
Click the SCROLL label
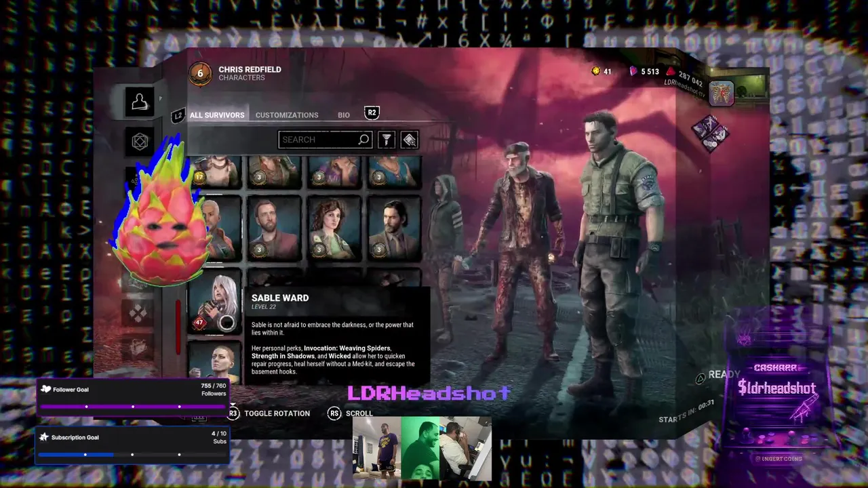point(359,413)
